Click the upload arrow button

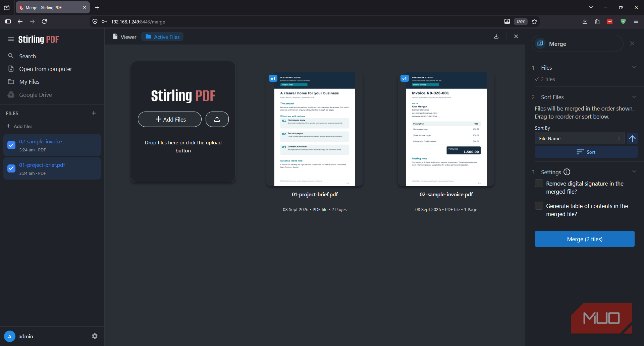(x=217, y=119)
